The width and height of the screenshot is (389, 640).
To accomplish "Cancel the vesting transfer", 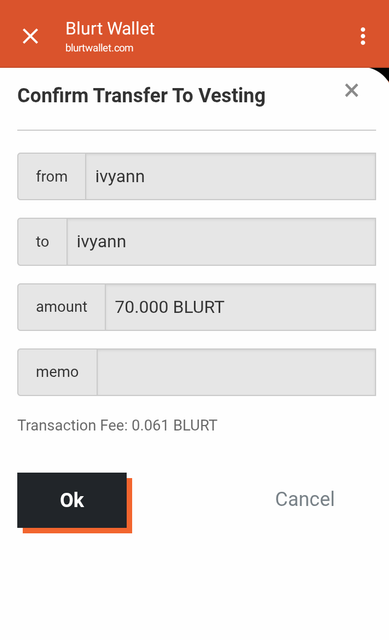I will pos(305,499).
